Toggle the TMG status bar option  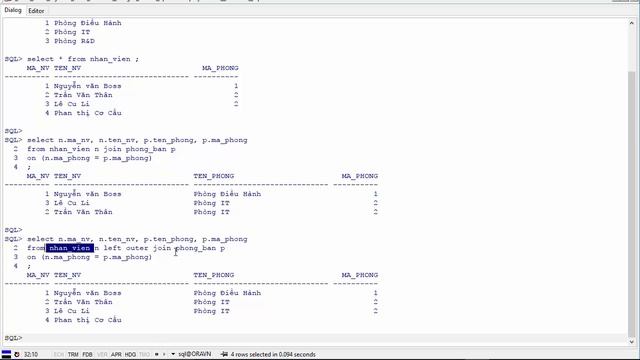(145, 354)
